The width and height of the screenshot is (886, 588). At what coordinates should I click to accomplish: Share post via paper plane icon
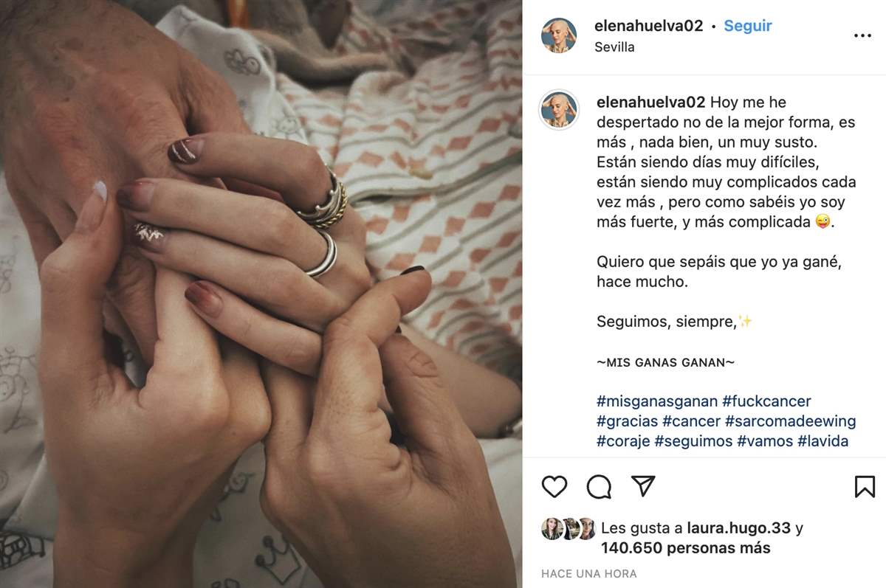[x=643, y=486]
